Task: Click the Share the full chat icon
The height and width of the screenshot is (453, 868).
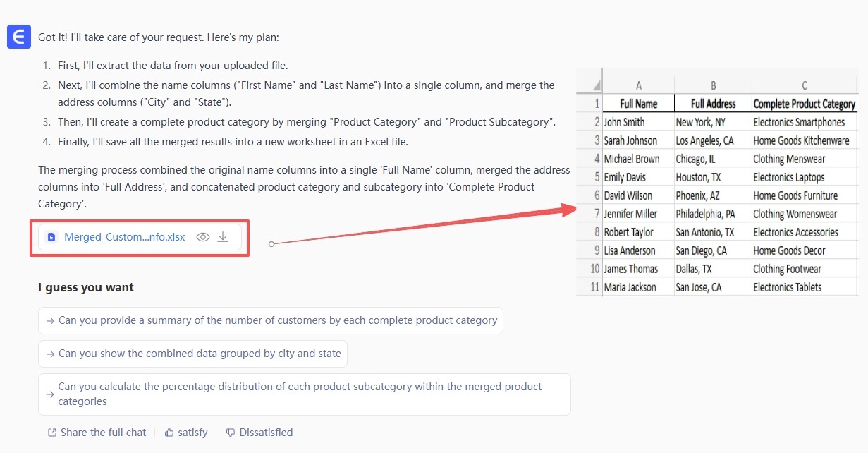Action: pos(51,433)
